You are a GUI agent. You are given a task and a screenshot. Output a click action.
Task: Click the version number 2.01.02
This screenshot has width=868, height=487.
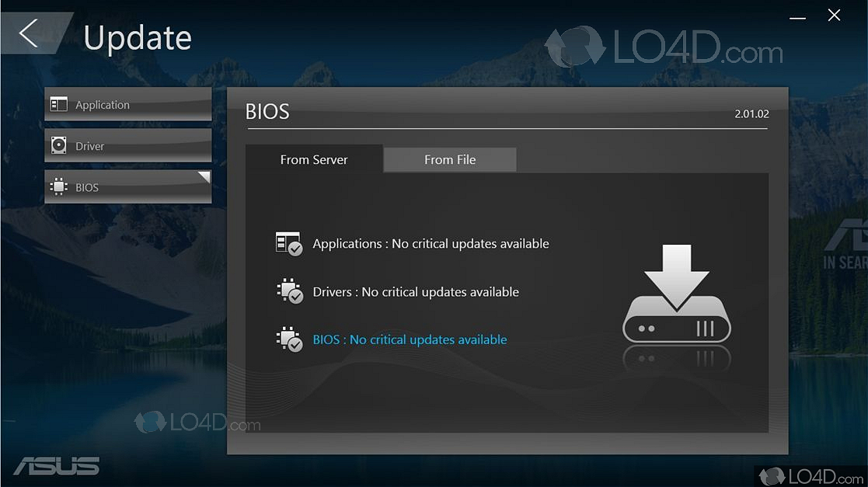tap(751, 114)
